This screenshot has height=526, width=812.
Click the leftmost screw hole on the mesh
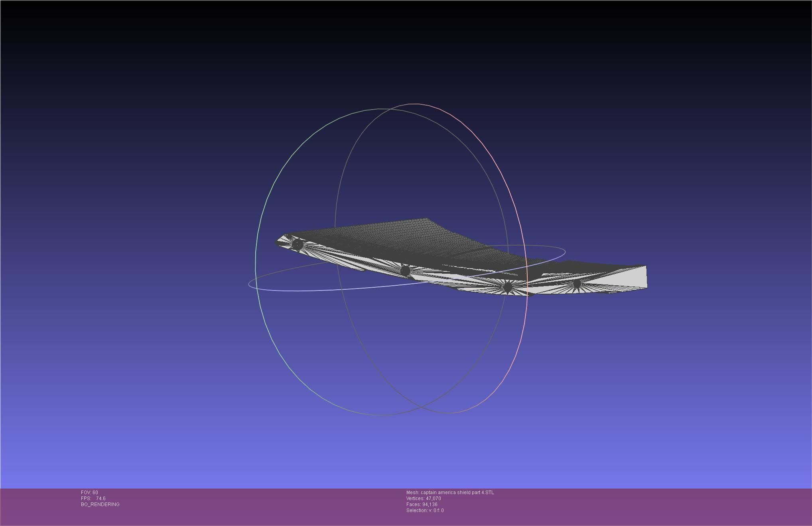297,244
